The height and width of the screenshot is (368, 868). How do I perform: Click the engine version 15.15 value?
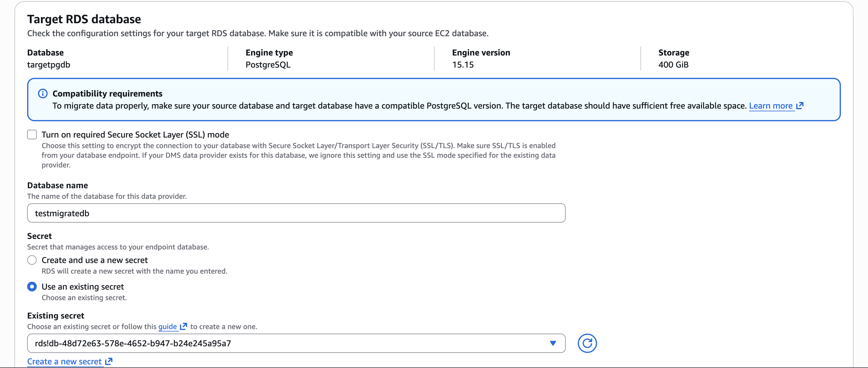click(463, 65)
